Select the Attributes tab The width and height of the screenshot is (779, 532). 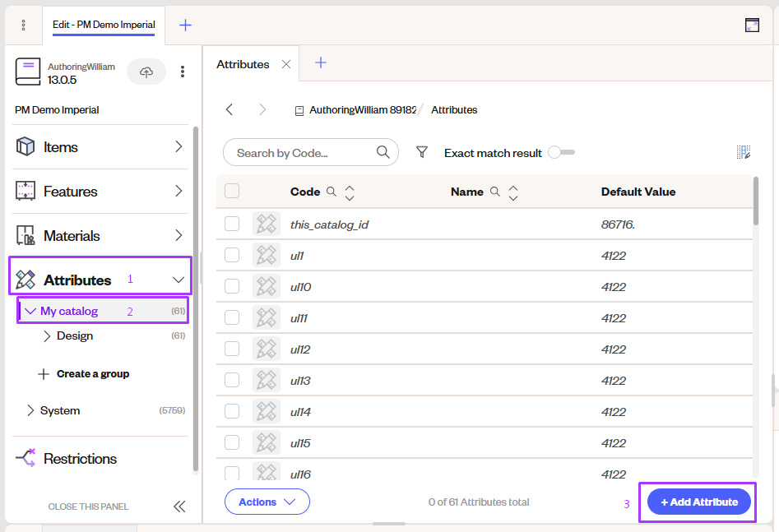pos(243,64)
